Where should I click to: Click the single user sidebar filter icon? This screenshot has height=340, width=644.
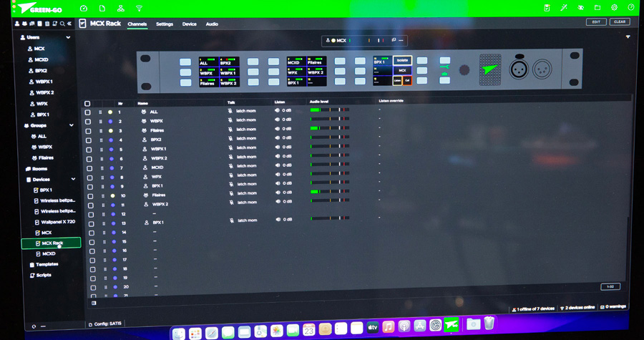pos(17,24)
